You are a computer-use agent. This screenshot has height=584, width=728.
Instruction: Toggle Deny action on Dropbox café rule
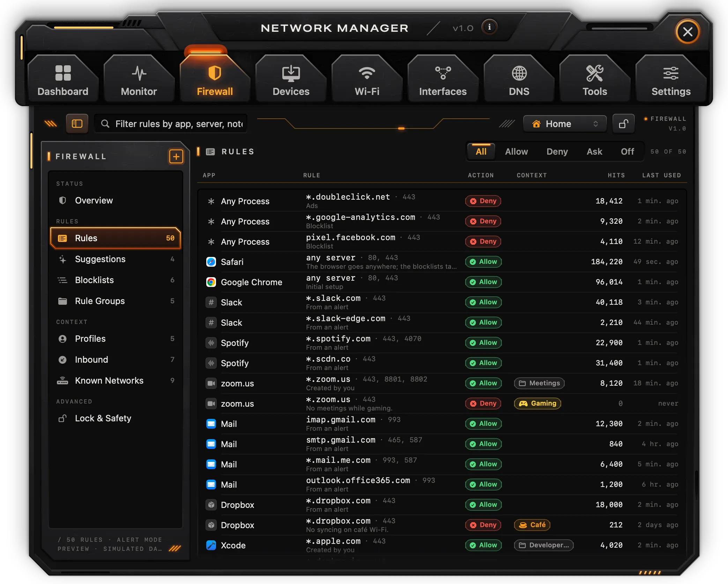[x=483, y=525]
